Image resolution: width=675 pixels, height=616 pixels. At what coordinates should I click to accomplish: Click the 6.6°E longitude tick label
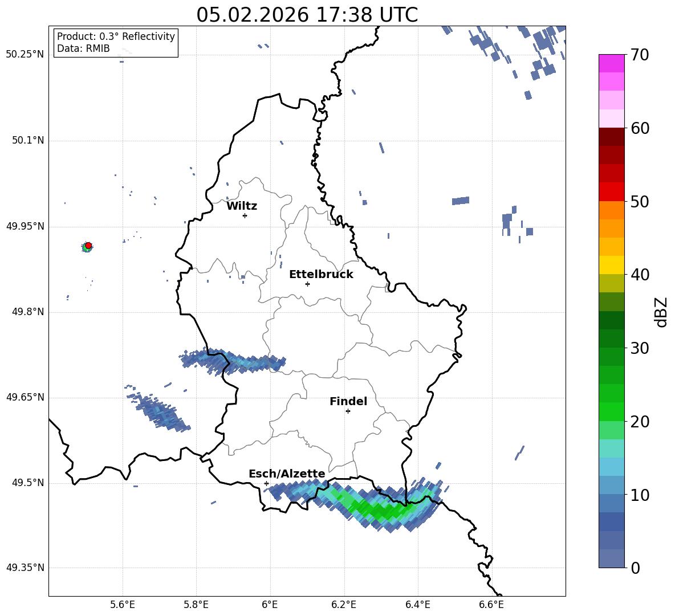(x=491, y=605)
